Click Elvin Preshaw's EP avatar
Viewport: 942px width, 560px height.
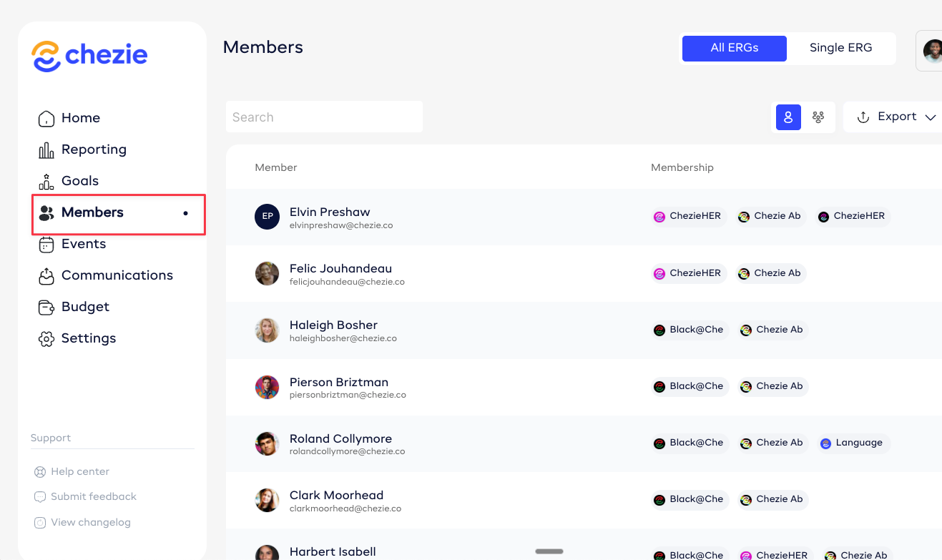click(267, 217)
